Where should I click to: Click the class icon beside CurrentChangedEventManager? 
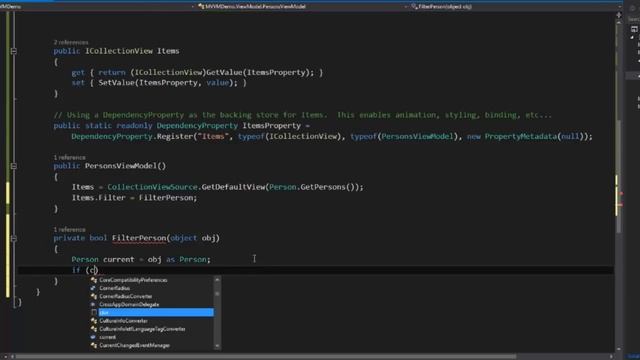[94, 345]
